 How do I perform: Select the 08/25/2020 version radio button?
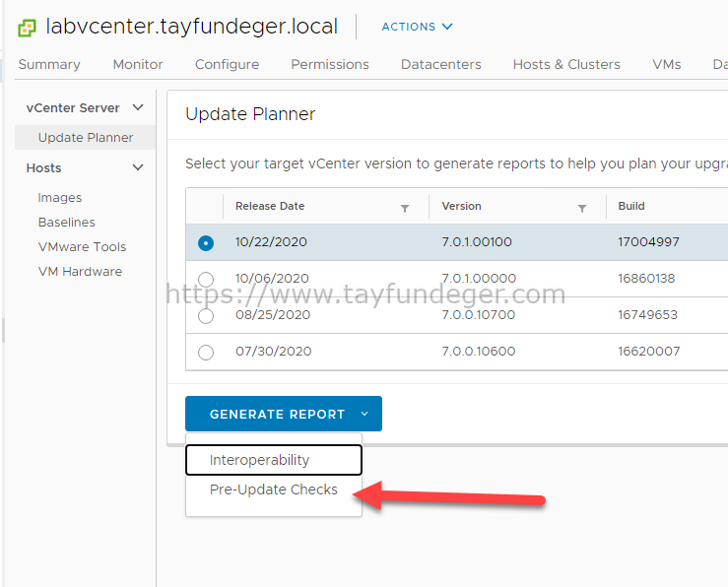(x=206, y=316)
